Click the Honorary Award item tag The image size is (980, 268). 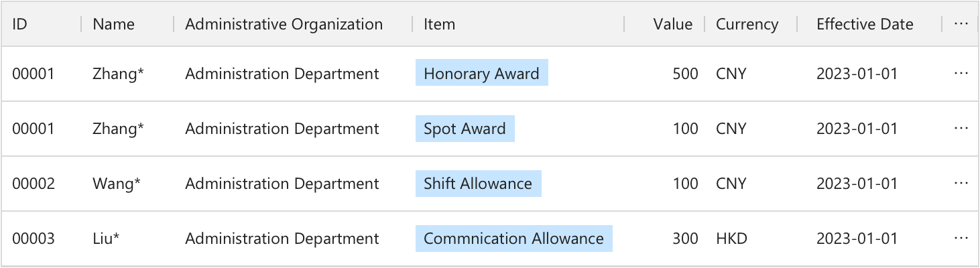click(x=481, y=73)
